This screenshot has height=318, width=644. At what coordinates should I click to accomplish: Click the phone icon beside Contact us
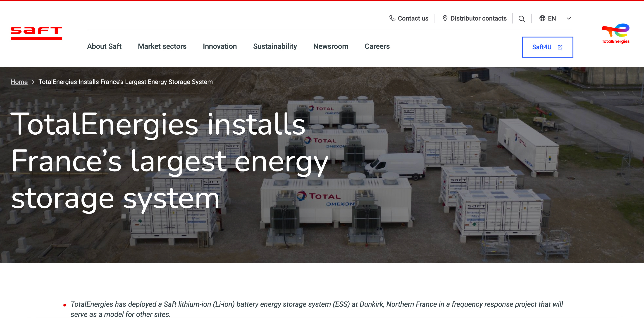(392, 18)
